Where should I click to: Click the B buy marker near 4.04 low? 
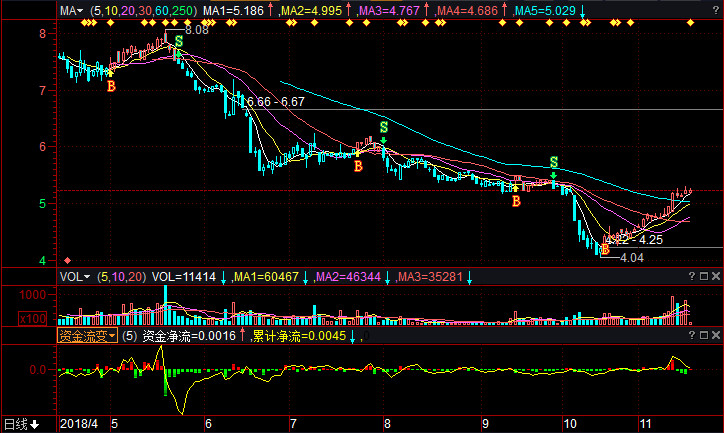[605, 249]
